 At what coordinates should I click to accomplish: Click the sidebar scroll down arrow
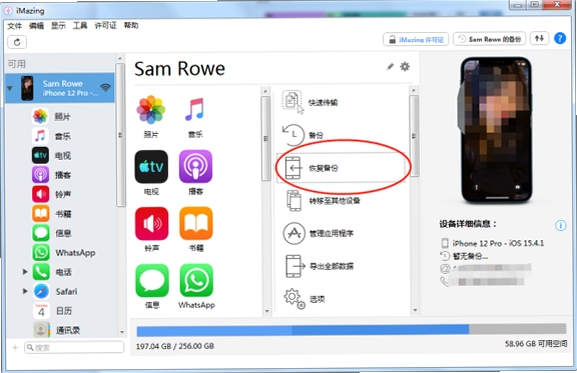click(x=121, y=333)
